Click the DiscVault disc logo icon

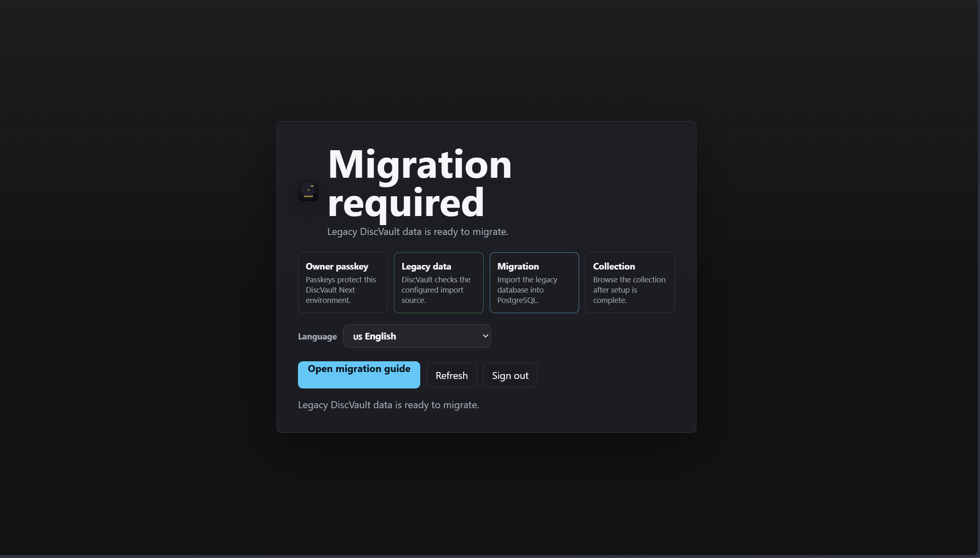(308, 191)
